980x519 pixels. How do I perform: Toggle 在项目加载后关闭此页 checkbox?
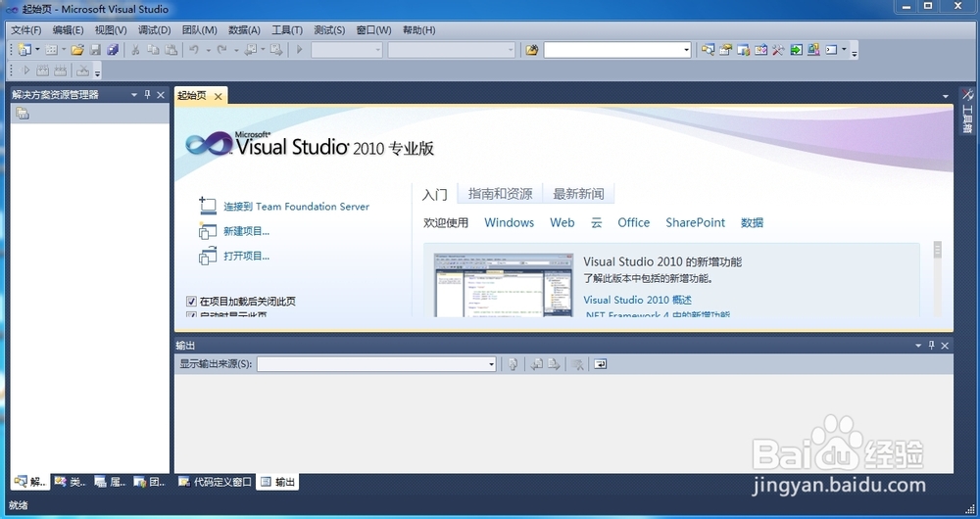[x=192, y=301]
